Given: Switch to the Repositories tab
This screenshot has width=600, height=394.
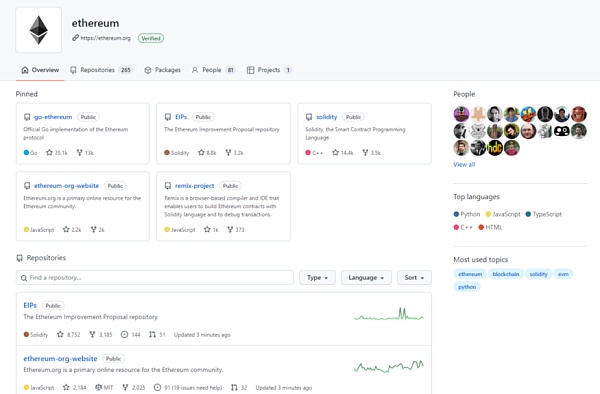Looking at the screenshot, I should [x=101, y=70].
